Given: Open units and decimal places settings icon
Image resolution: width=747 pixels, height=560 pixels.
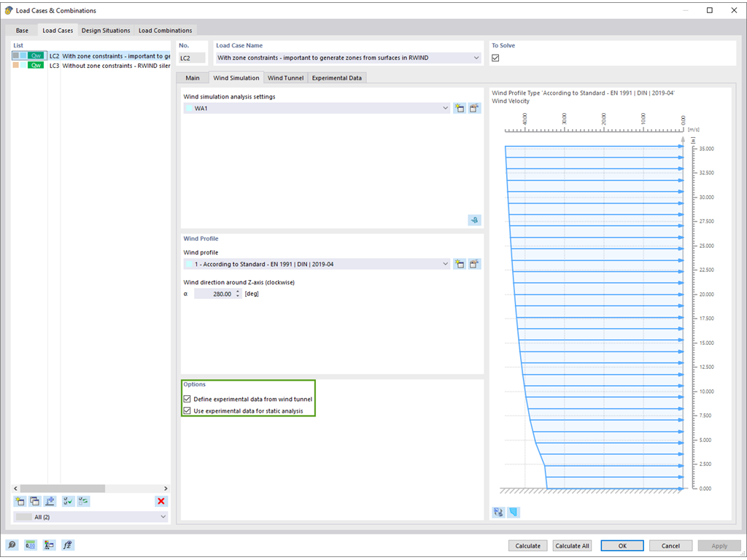Looking at the screenshot, I should tap(31, 545).
